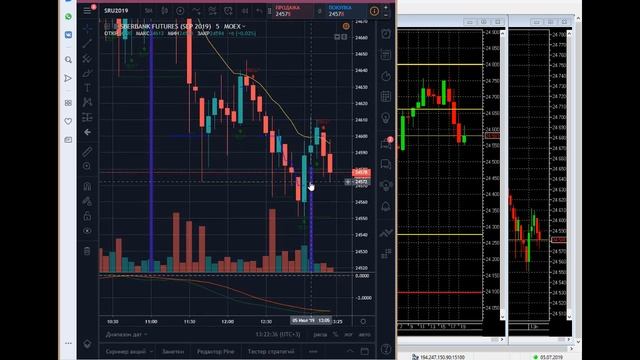This screenshot has width=640, height=360.
Task: Expand the Скринер акций dropdown arrow
Action: [151, 351]
